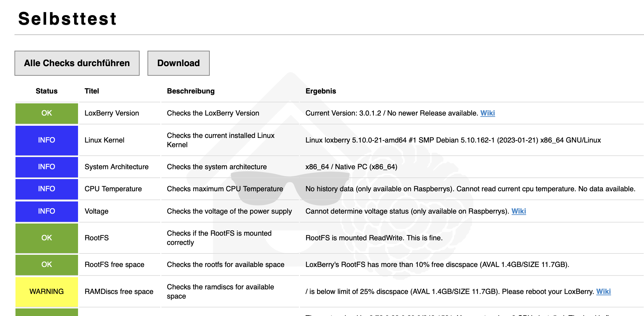Open the Wiki link for LoxBerry Version
The image size is (644, 316).
[487, 113]
